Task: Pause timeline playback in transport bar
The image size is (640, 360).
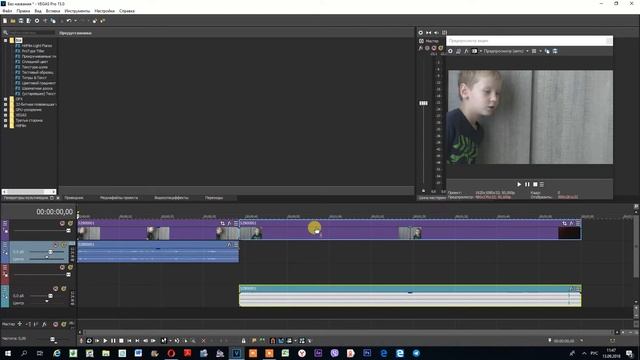Action: (113, 341)
